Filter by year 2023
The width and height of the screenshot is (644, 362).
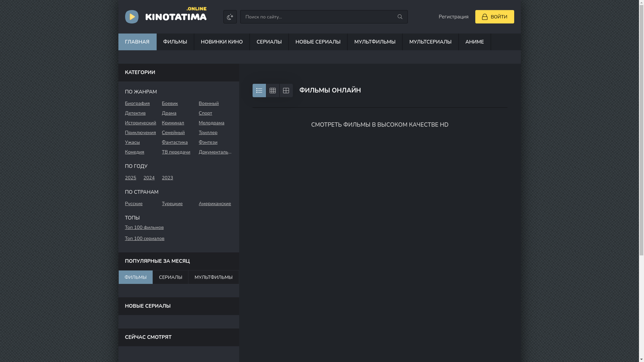167,178
